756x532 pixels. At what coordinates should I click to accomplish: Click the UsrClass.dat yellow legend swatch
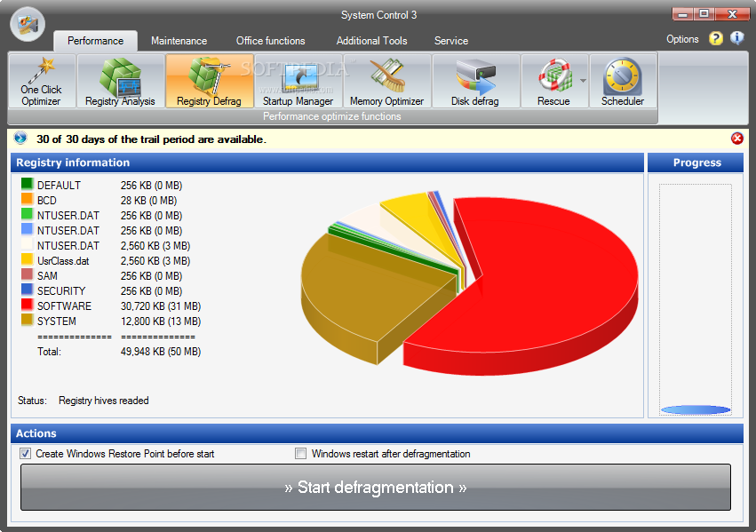[27, 259]
